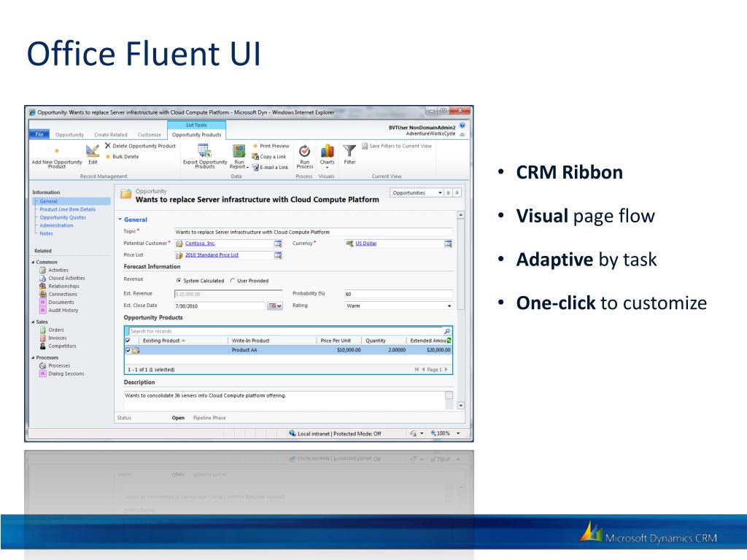The height and width of the screenshot is (560, 747).
Task: Click the help icon next to user name
Action: tap(462, 126)
